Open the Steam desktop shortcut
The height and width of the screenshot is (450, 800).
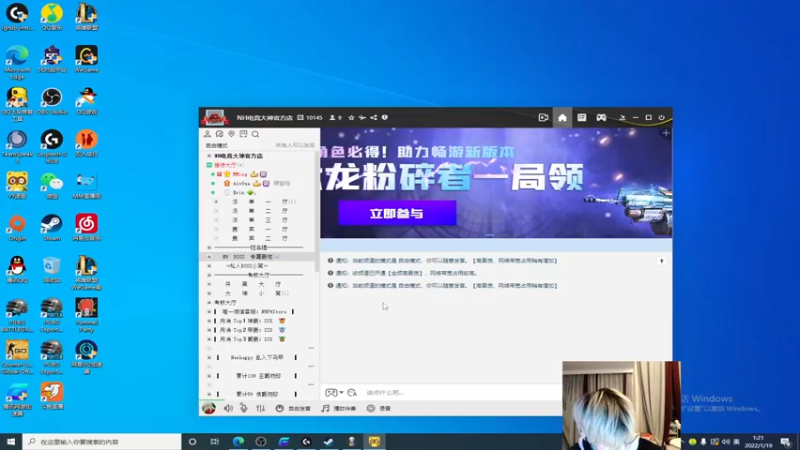(52, 228)
